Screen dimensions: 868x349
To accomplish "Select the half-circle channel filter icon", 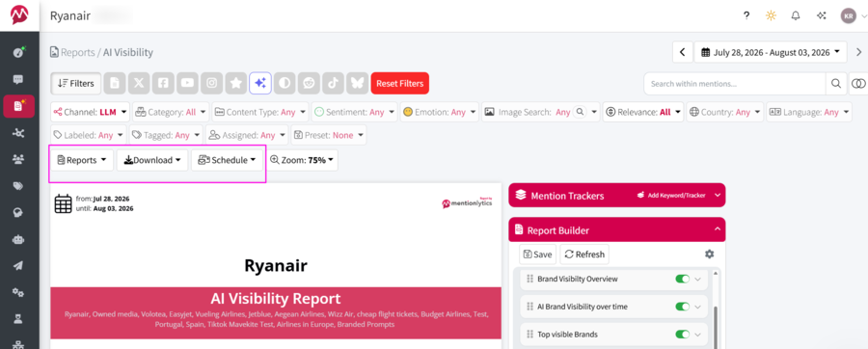I will (285, 83).
